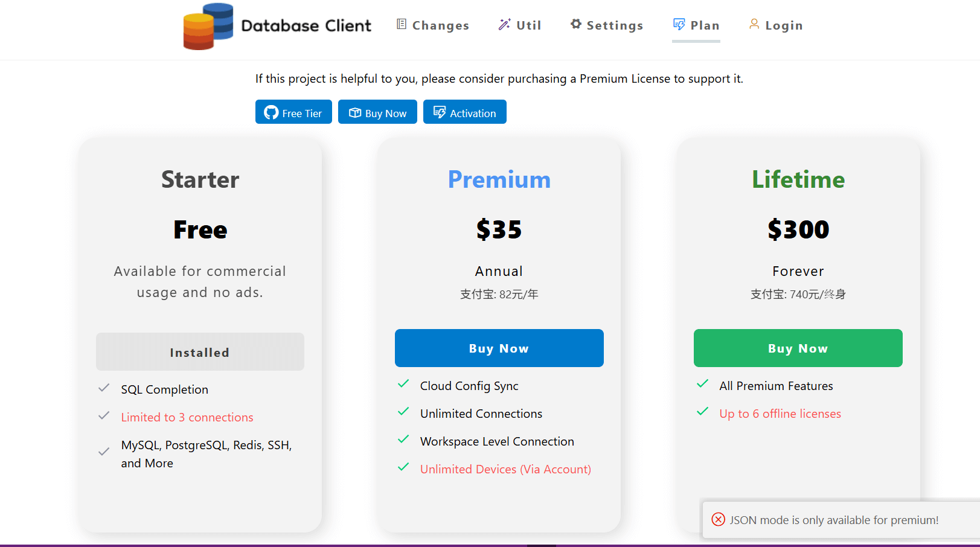Click the Installed button in Starter

[x=200, y=352]
